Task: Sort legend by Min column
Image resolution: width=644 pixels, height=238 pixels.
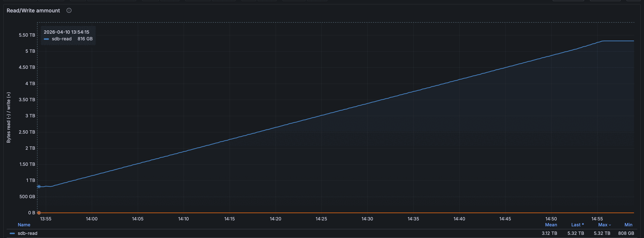Action: [x=628, y=225]
